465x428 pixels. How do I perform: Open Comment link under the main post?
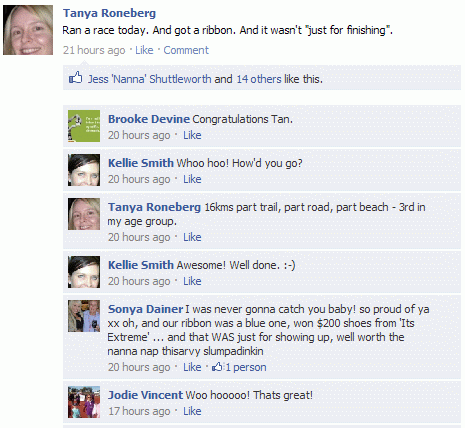186,50
